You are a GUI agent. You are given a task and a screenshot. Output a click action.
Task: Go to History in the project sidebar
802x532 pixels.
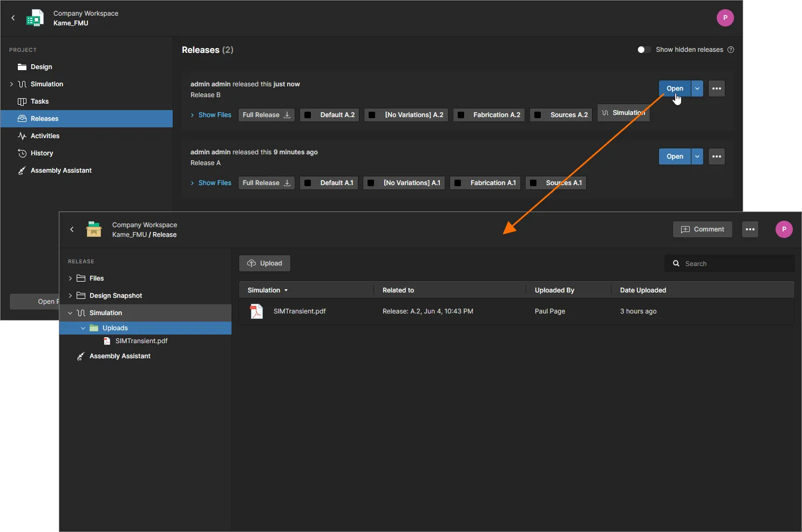(x=42, y=153)
